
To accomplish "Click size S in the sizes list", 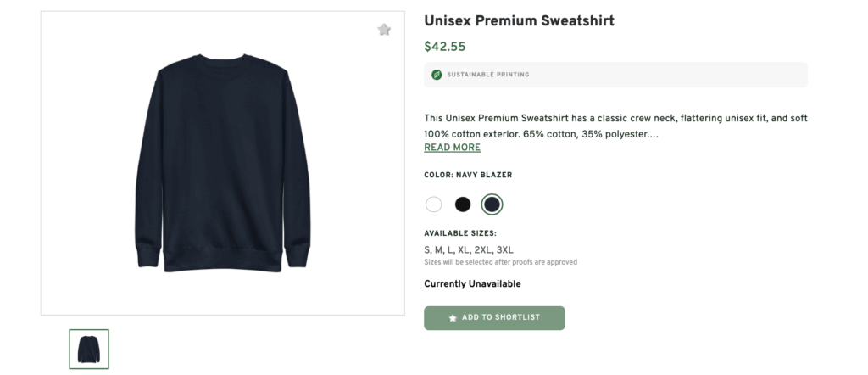I will pyautogui.click(x=427, y=250).
